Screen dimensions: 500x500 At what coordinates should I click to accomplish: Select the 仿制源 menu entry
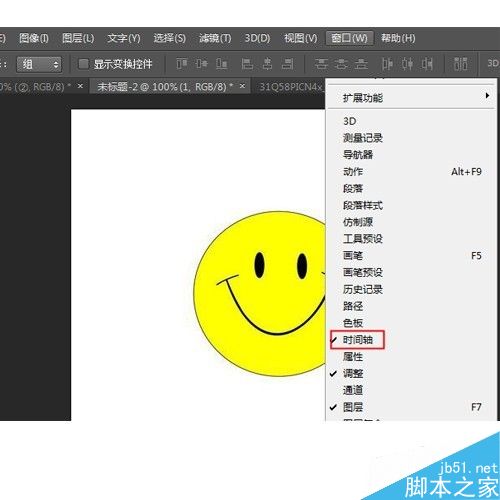(x=411, y=222)
